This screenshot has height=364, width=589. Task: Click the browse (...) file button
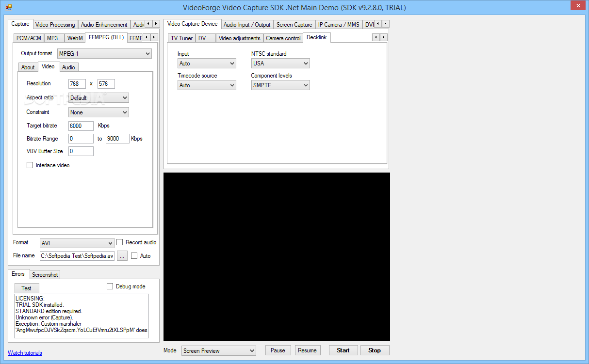pos(122,256)
